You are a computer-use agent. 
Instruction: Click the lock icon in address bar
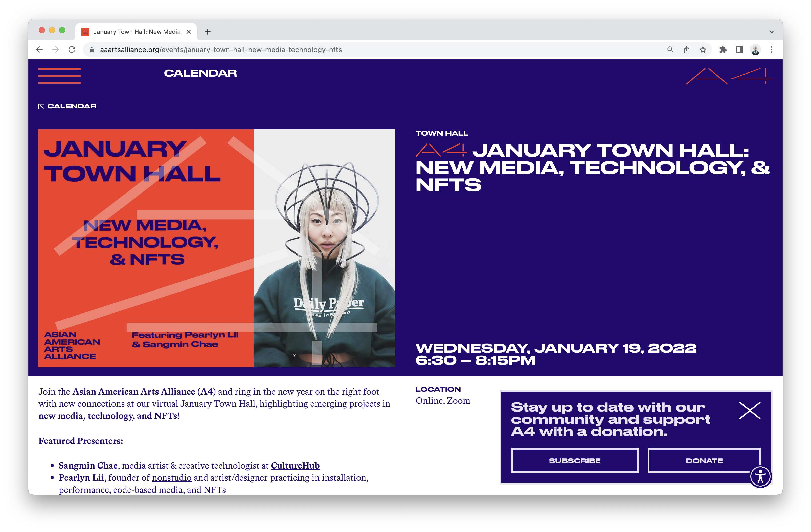(x=92, y=50)
